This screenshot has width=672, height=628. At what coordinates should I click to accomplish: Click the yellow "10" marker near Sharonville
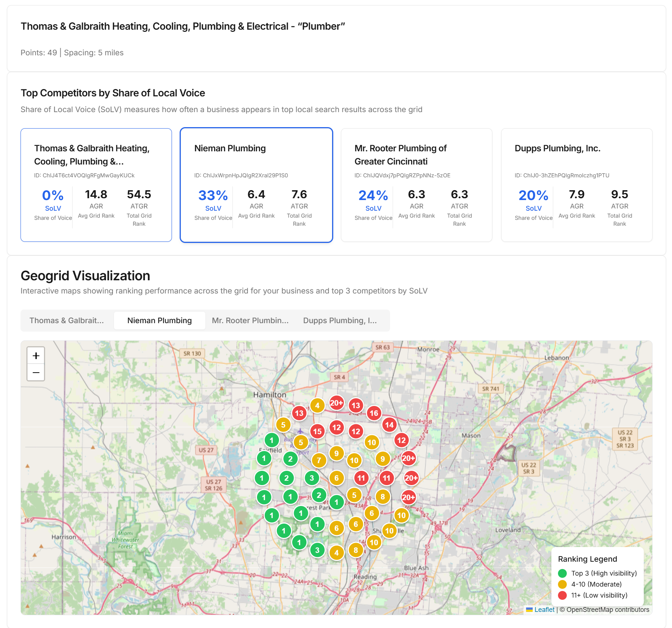[x=389, y=530]
